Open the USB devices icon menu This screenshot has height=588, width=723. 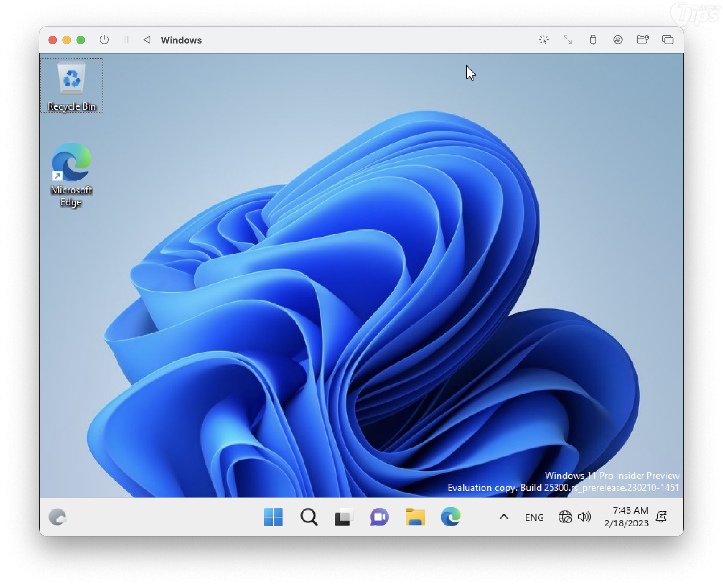point(593,40)
